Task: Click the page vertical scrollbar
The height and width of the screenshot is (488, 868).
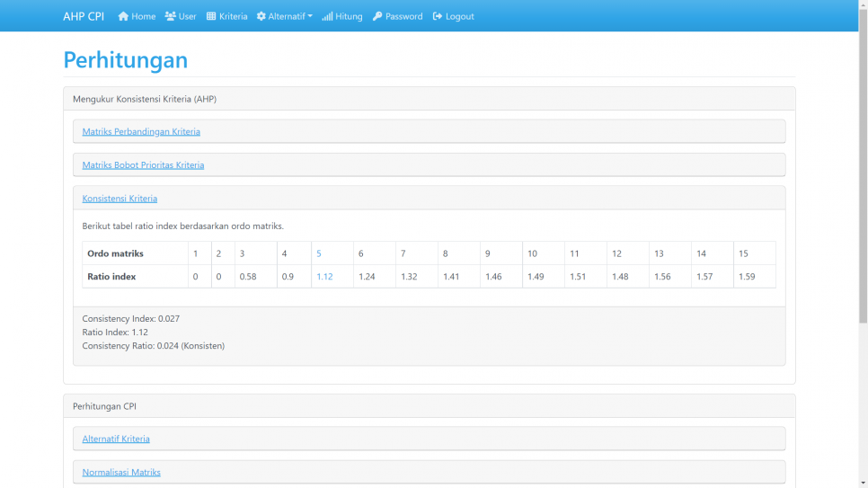Action: (x=863, y=244)
